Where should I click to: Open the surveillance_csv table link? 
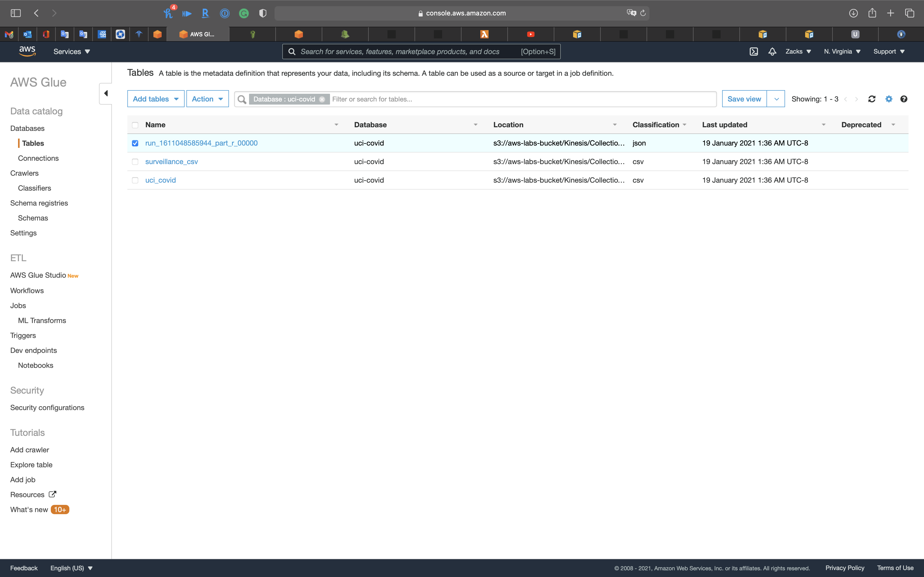[x=171, y=162]
